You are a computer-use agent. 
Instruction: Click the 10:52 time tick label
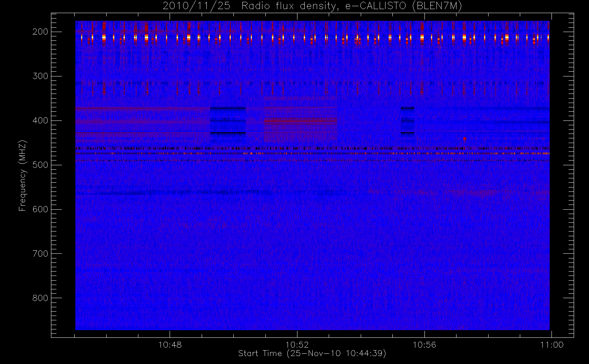tap(297, 345)
